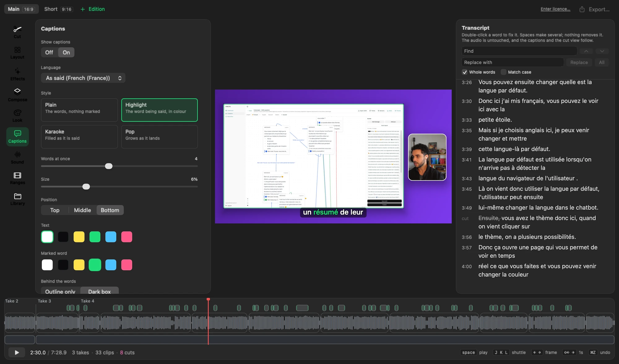
Task: Select the Karaoke caption style
Action: (79, 137)
